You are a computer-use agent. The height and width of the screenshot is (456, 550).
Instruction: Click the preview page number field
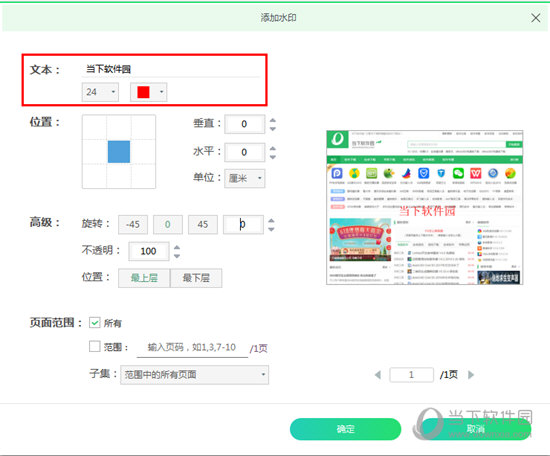(411, 375)
